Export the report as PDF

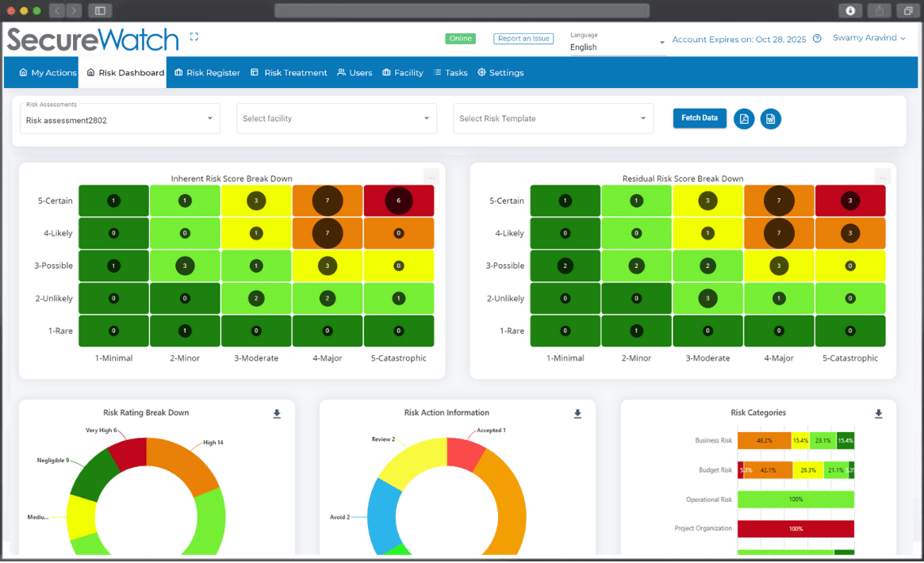[x=743, y=118]
